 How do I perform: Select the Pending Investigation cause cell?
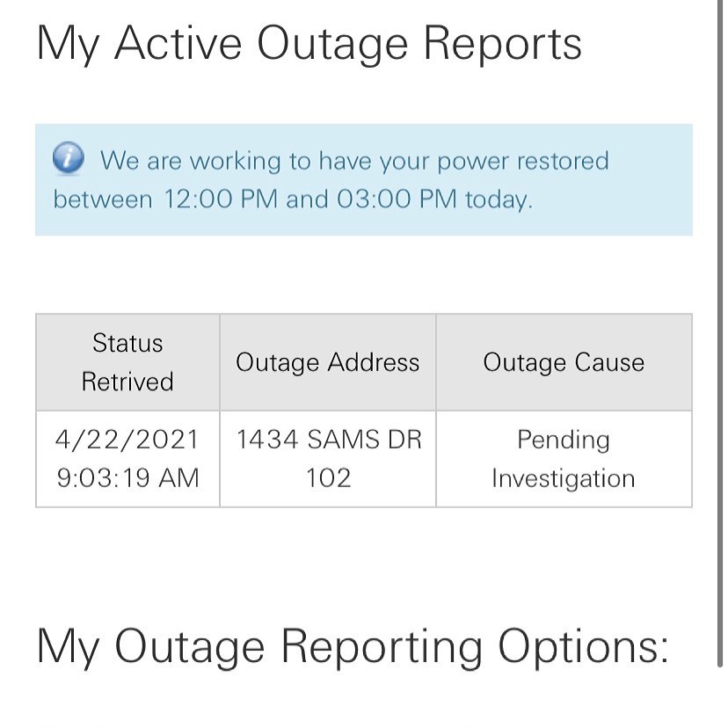coord(564,459)
